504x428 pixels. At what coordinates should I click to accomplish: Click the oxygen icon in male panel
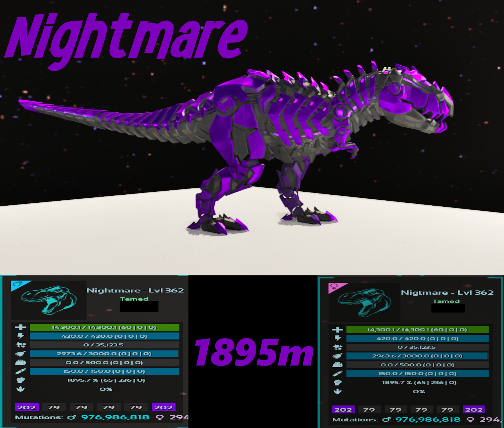tap(20, 371)
